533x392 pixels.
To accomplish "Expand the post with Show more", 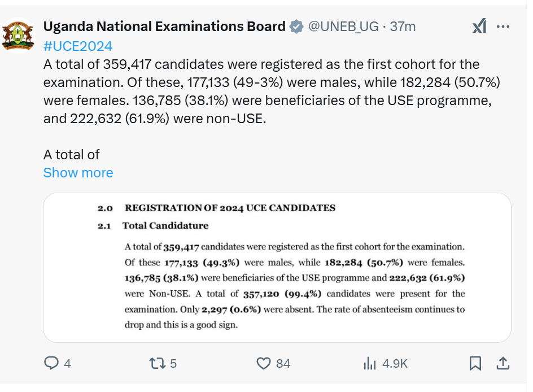I will coord(78,173).
